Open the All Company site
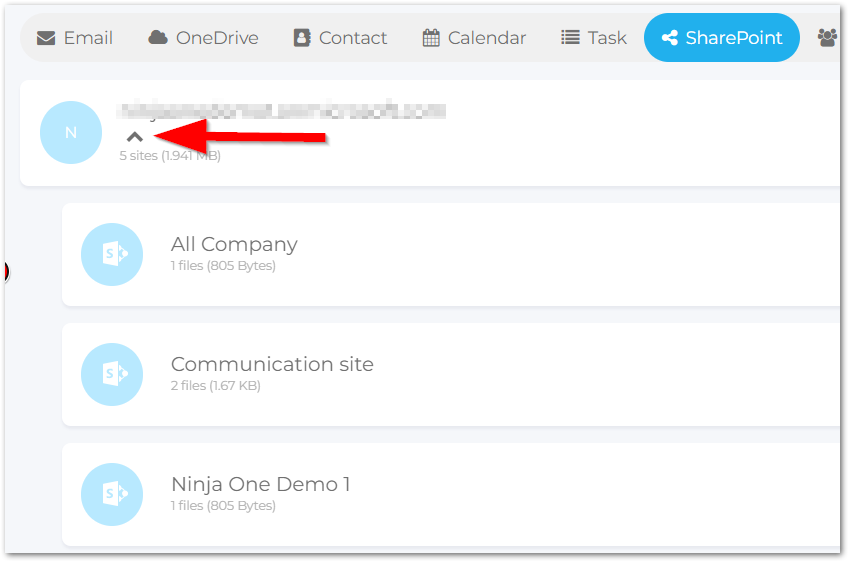 pos(234,244)
